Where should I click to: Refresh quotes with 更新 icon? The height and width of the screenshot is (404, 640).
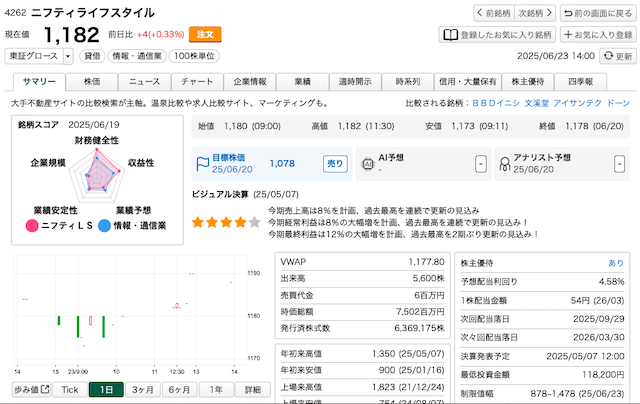(618, 56)
